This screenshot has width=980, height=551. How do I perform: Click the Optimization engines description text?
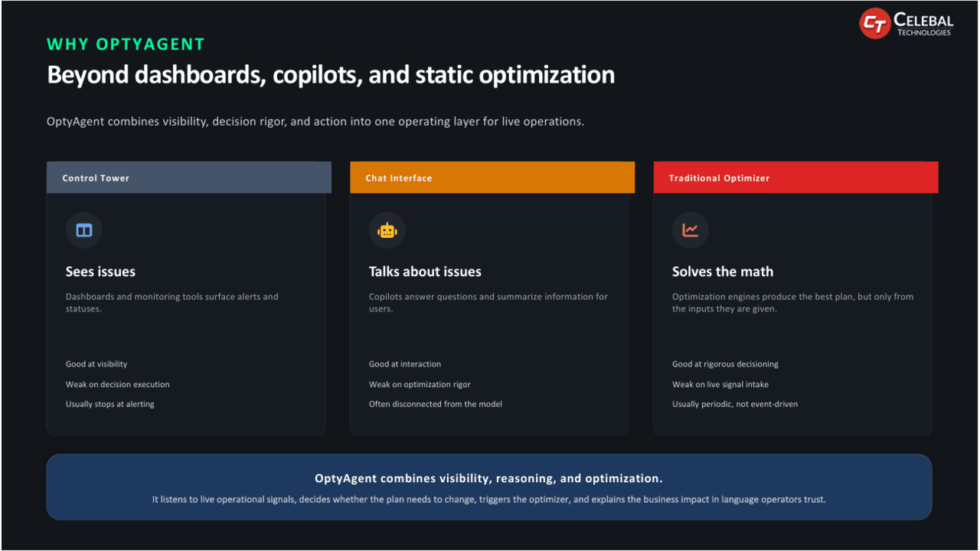(x=792, y=303)
